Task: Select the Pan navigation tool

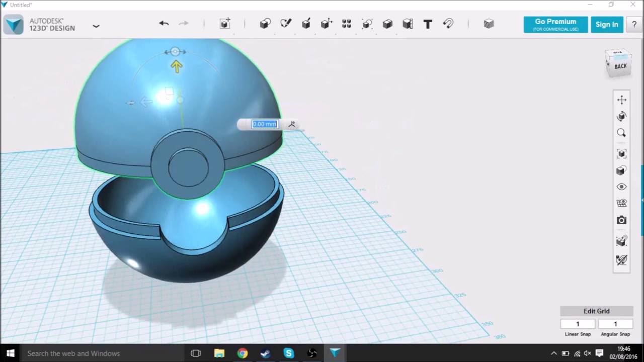Action: [621, 100]
